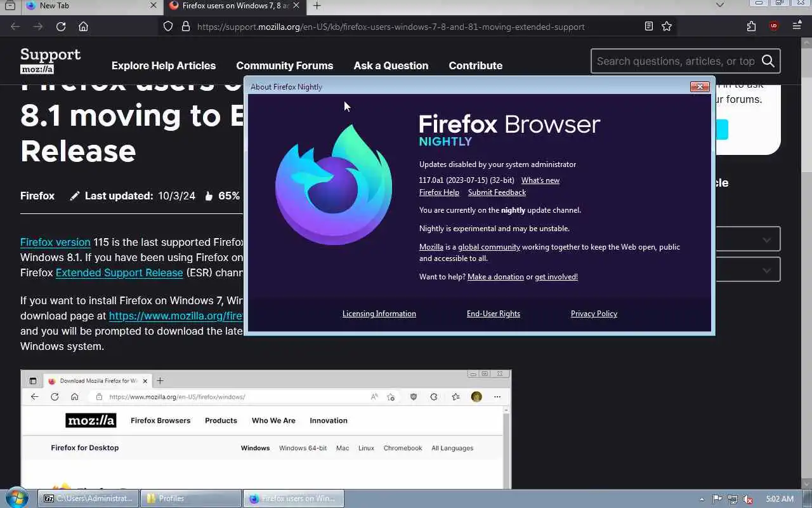Go to the Firefox home page
This screenshot has height=508, width=812.
click(x=83, y=27)
